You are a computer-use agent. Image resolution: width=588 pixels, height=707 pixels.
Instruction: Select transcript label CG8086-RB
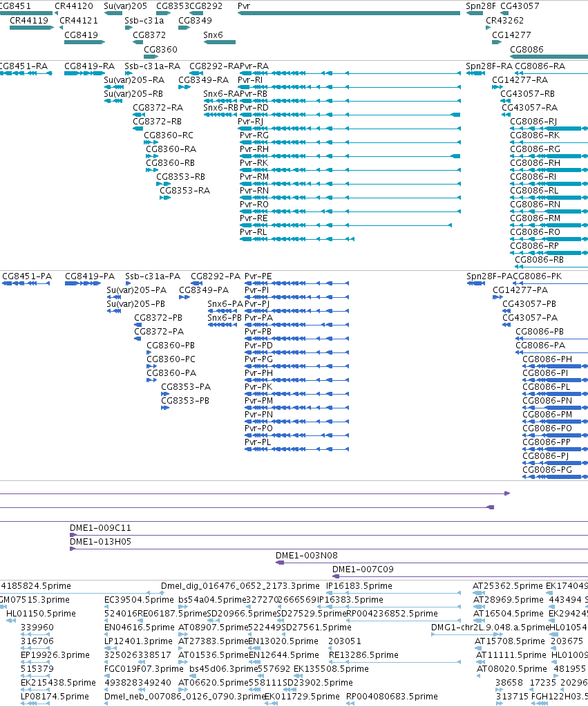540,259
